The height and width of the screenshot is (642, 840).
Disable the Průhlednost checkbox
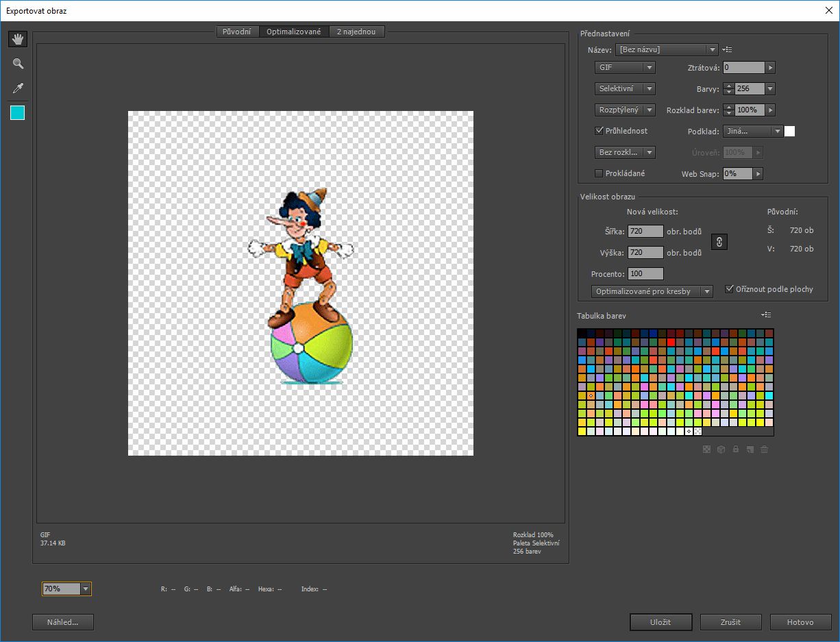click(600, 131)
